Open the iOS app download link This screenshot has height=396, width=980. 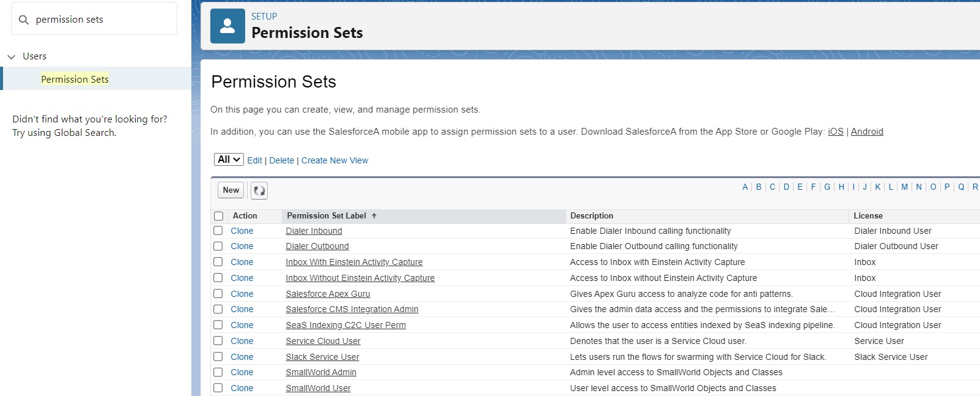click(x=835, y=132)
